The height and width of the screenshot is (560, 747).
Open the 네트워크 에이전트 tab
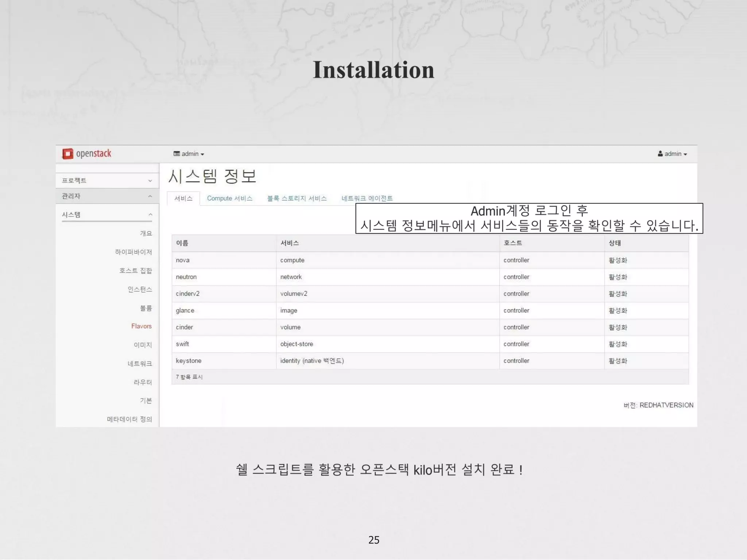pyautogui.click(x=367, y=198)
